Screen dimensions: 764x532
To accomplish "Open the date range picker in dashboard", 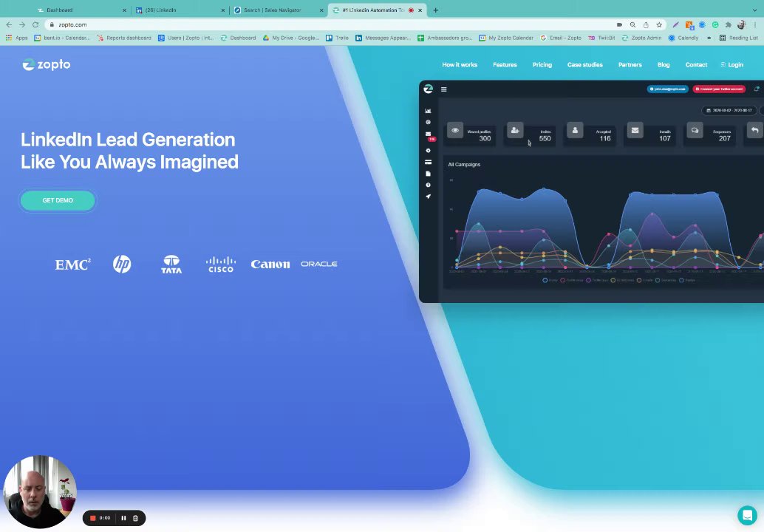I will [729, 111].
